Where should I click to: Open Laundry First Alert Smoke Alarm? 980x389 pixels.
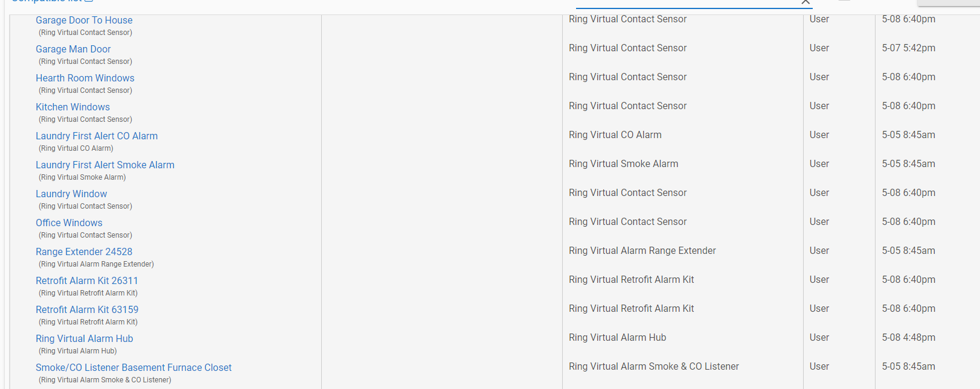105,165
